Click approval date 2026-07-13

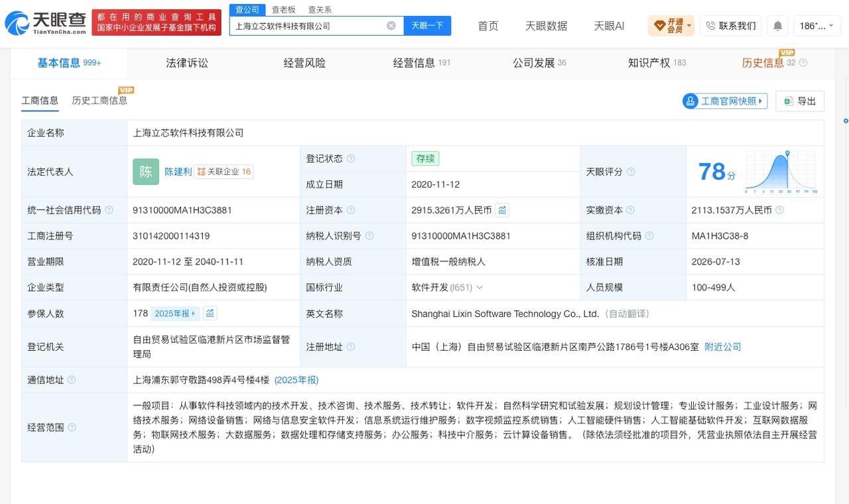tap(716, 262)
